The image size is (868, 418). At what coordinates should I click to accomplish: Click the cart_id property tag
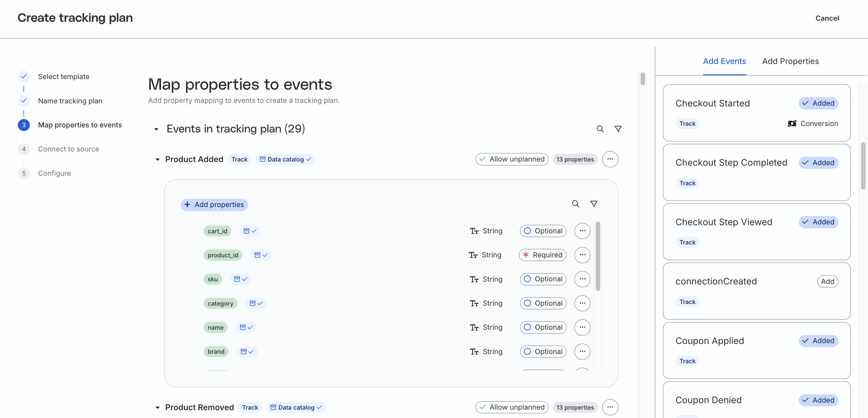click(217, 231)
